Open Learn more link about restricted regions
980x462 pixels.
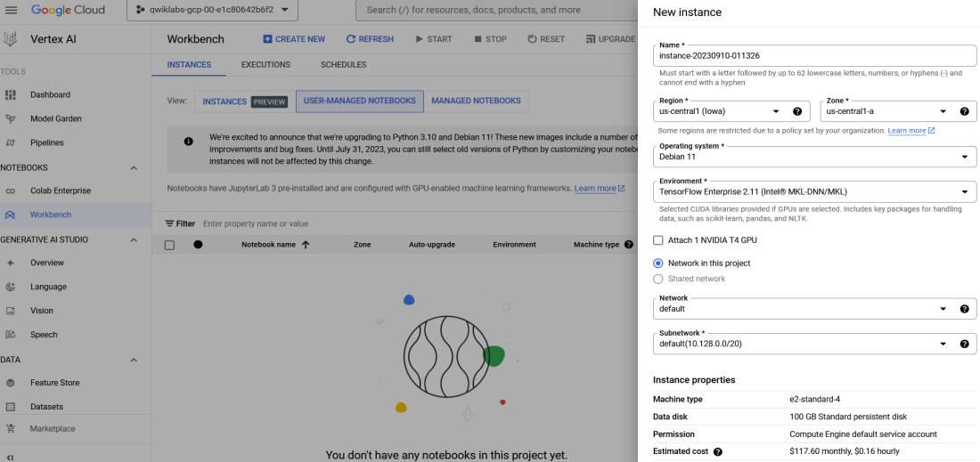tap(911, 131)
